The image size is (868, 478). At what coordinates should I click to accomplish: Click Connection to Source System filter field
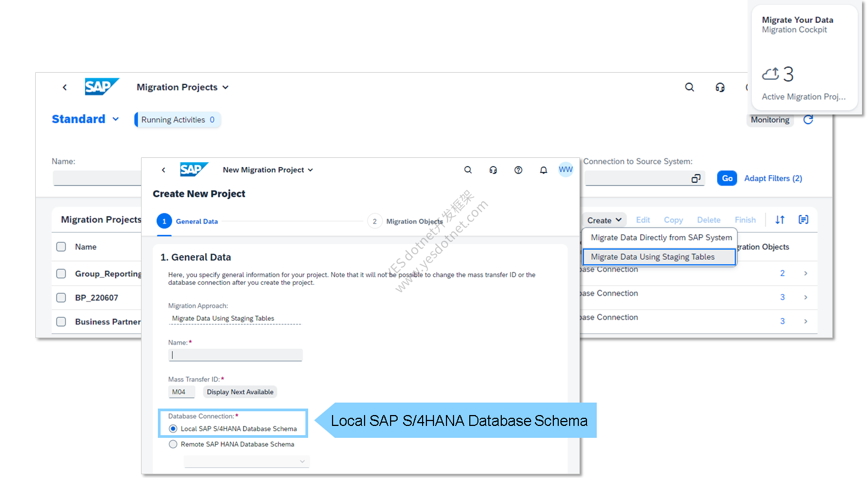pyautogui.click(x=644, y=179)
